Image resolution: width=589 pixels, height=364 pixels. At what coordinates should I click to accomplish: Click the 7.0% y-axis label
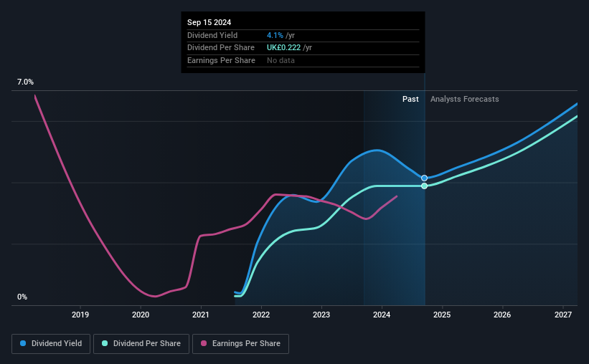(25, 82)
